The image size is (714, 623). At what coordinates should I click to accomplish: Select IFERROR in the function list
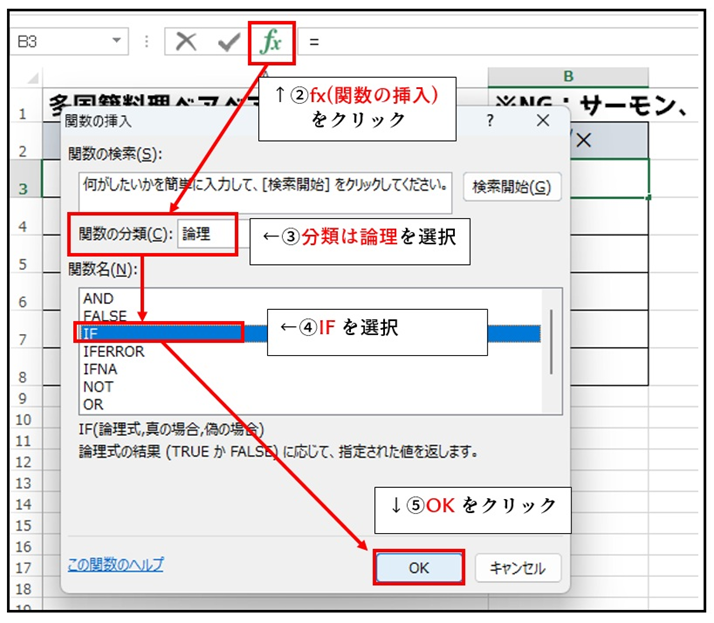pyautogui.click(x=113, y=352)
